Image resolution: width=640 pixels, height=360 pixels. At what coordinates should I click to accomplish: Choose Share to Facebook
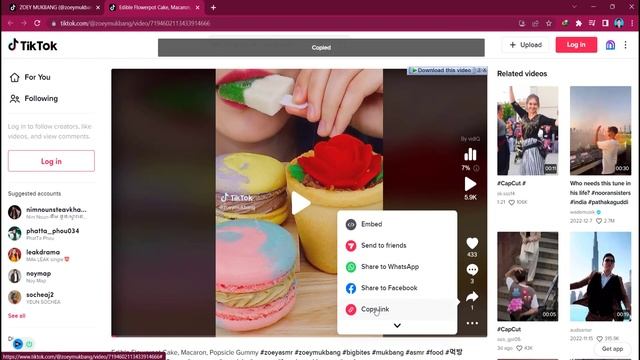coord(397,288)
